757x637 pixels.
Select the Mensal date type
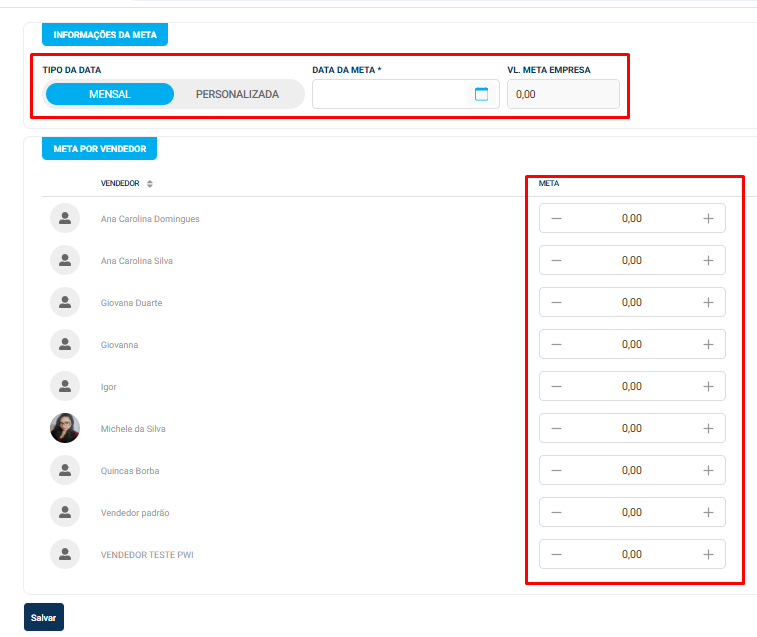click(110, 94)
